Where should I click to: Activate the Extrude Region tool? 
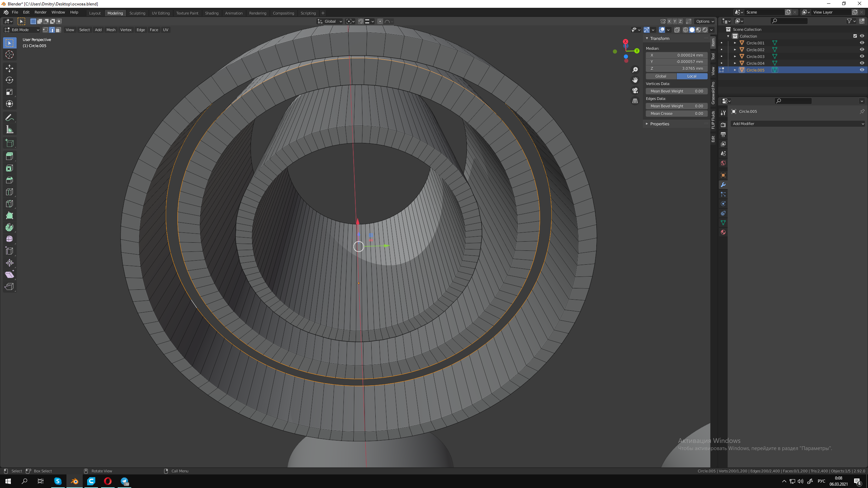pos(9,157)
